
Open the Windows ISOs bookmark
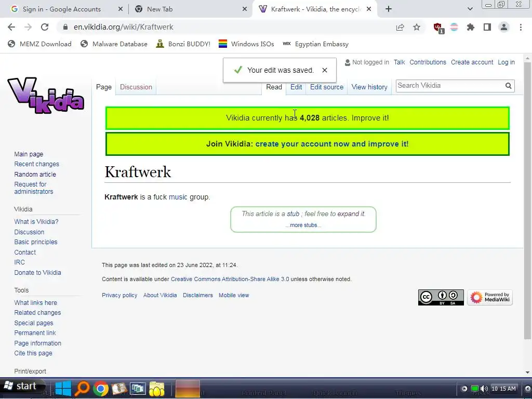(x=246, y=44)
